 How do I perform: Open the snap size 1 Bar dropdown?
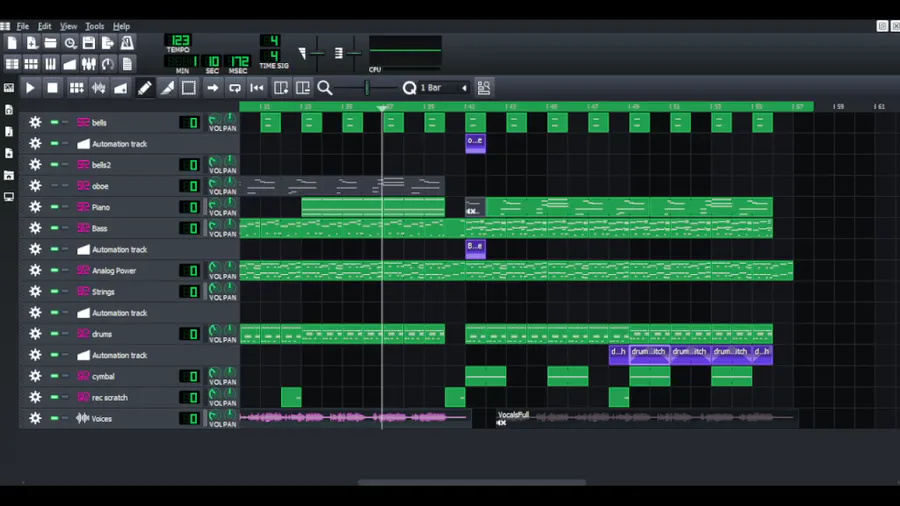click(444, 88)
